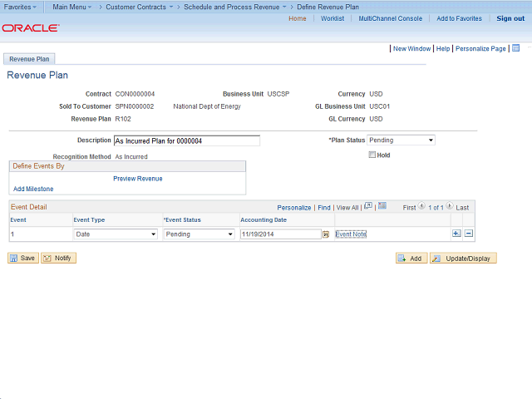Select customer ID SPN0000002 text

click(135, 106)
